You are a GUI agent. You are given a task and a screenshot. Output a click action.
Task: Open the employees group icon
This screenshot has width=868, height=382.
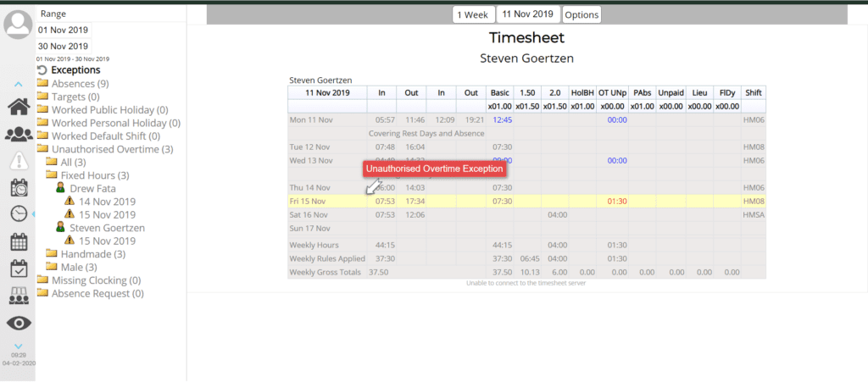point(19,135)
